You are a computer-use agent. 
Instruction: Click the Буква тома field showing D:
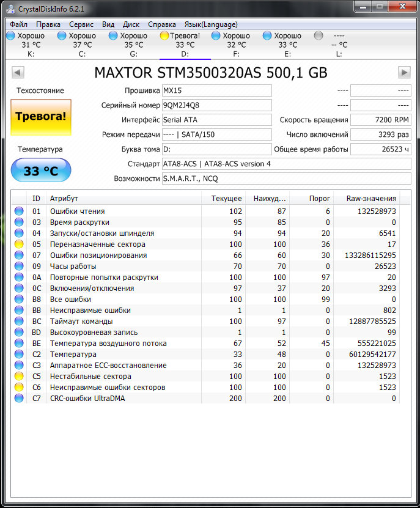(x=217, y=149)
